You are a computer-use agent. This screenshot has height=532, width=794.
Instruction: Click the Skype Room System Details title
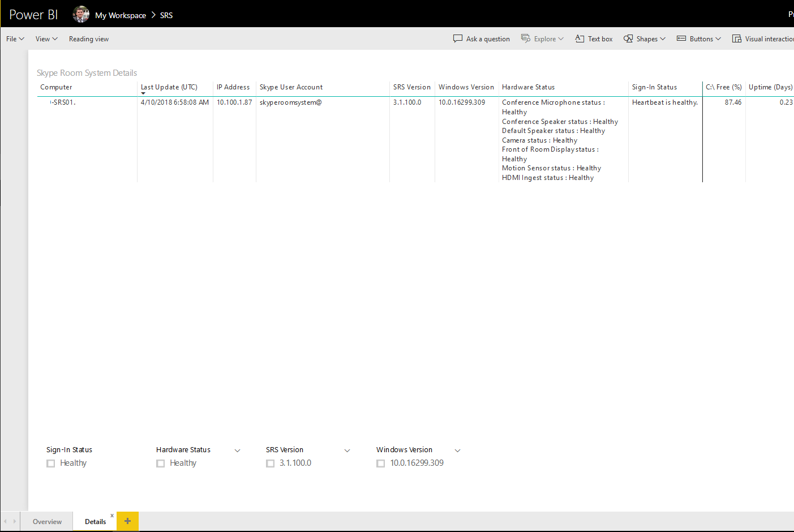87,73
